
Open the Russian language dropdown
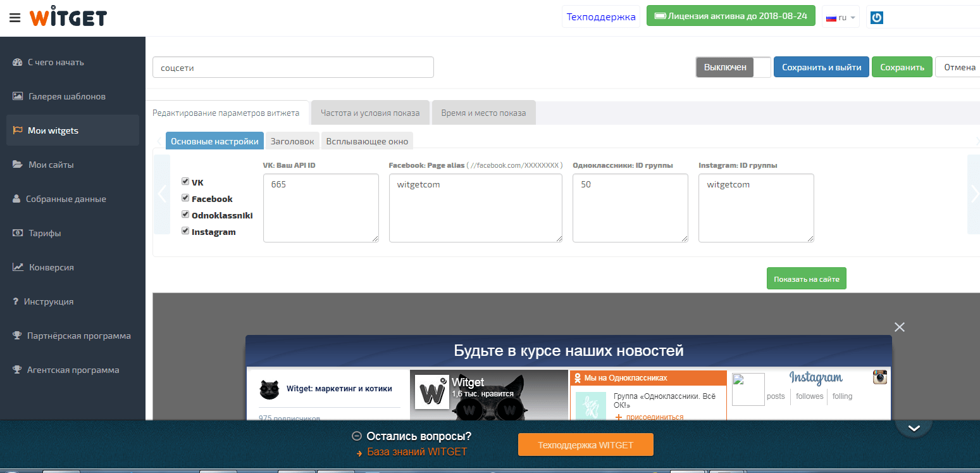841,17
